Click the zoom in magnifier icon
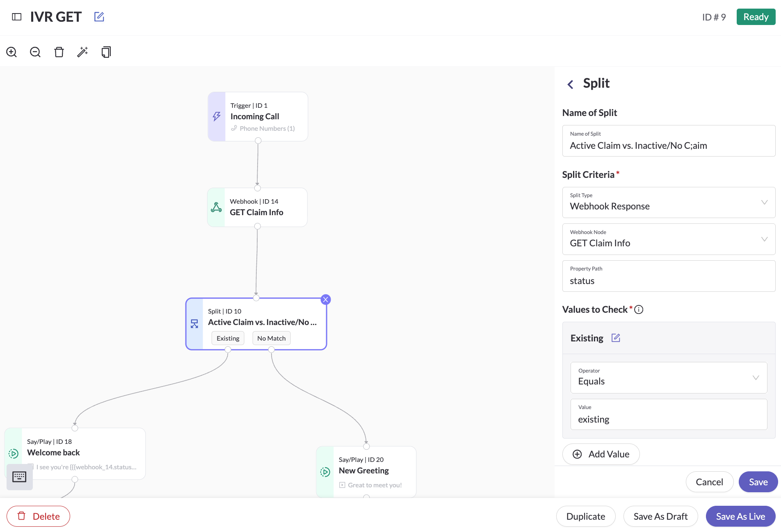Screen dimensions: 781x532 click(x=11, y=52)
